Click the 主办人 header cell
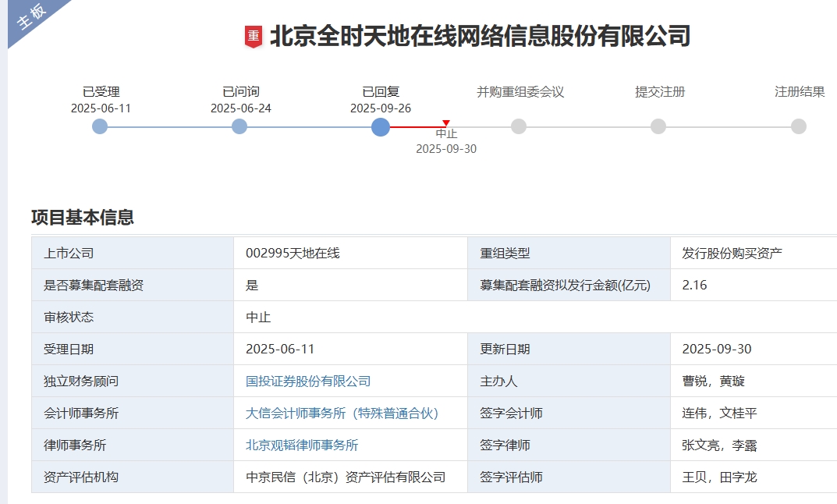The width and height of the screenshot is (837, 504). [569, 382]
